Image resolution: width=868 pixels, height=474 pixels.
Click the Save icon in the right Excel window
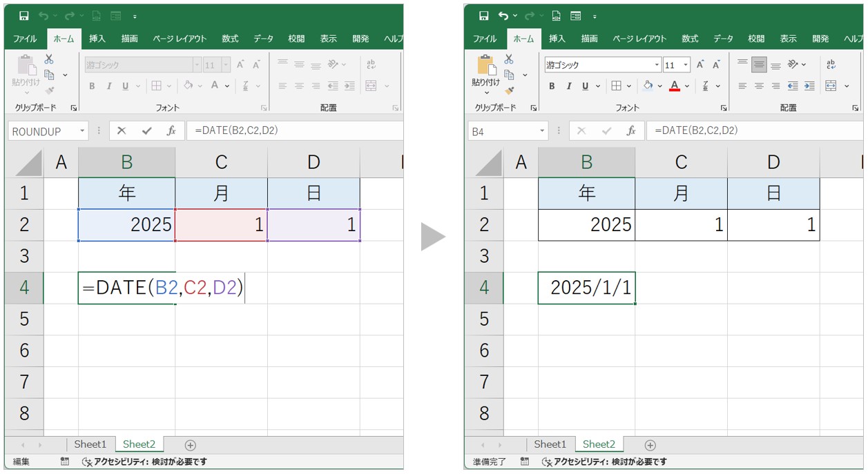click(483, 16)
